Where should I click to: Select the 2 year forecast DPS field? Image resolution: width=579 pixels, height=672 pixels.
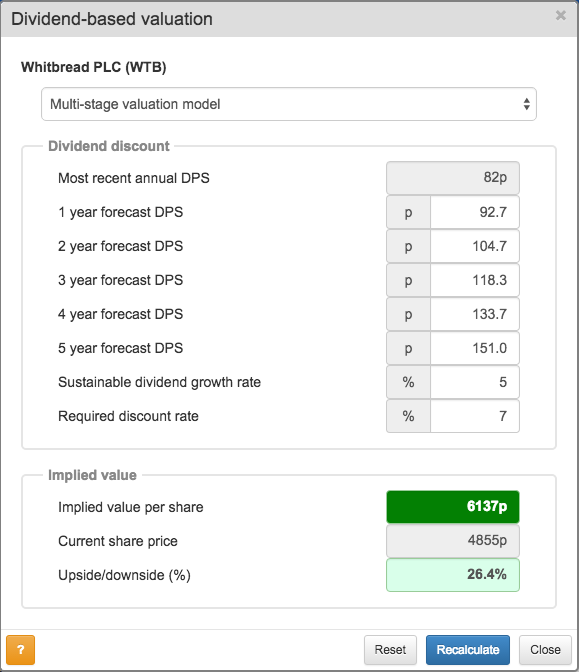475,246
